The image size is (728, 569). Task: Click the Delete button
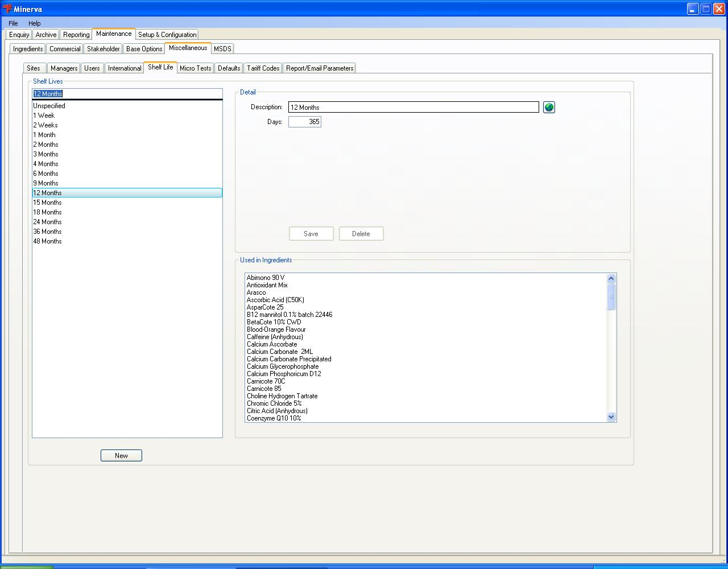click(x=361, y=234)
